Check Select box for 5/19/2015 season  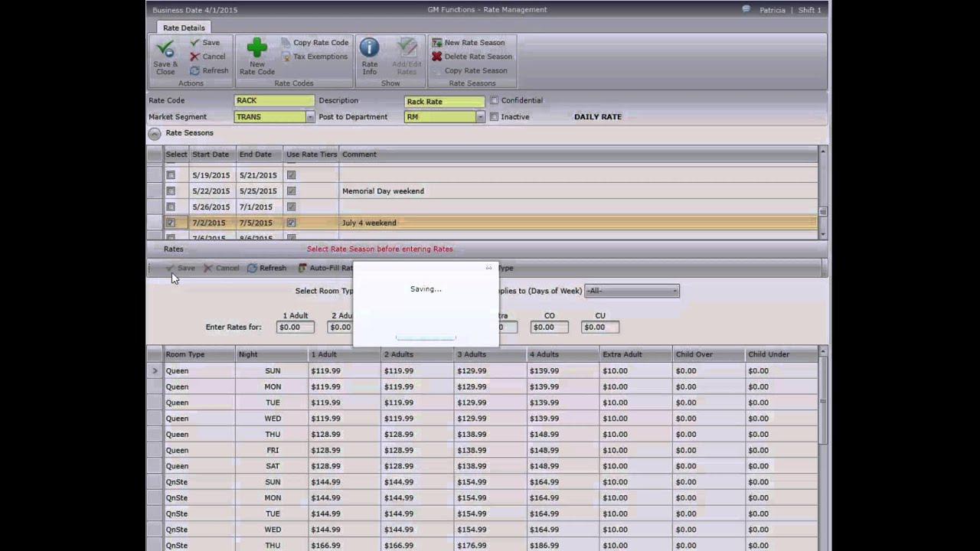click(x=171, y=175)
